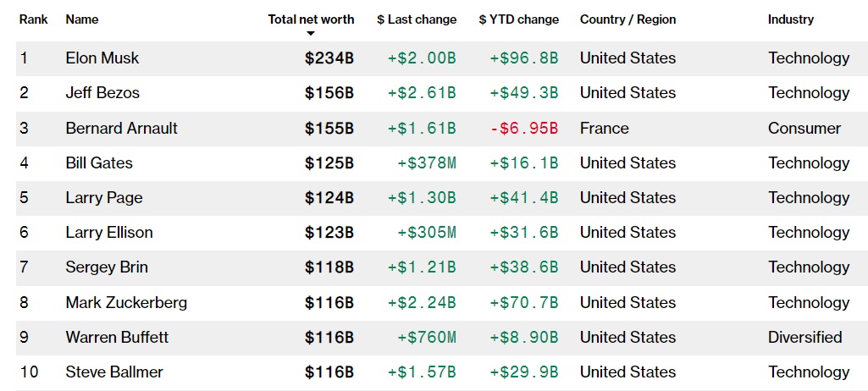Open Bill Gates's profile link
This screenshot has width=868, height=391.
[99, 163]
